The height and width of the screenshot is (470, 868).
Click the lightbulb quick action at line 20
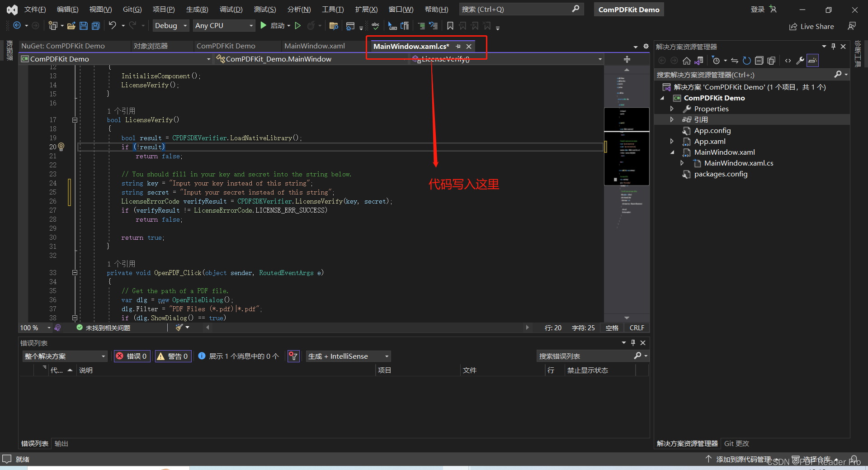coord(61,147)
